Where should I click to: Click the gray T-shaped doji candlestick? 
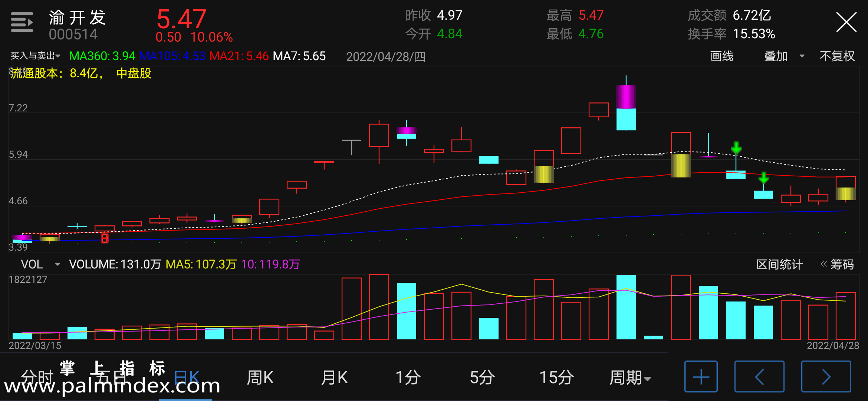pyautogui.click(x=352, y=147)
